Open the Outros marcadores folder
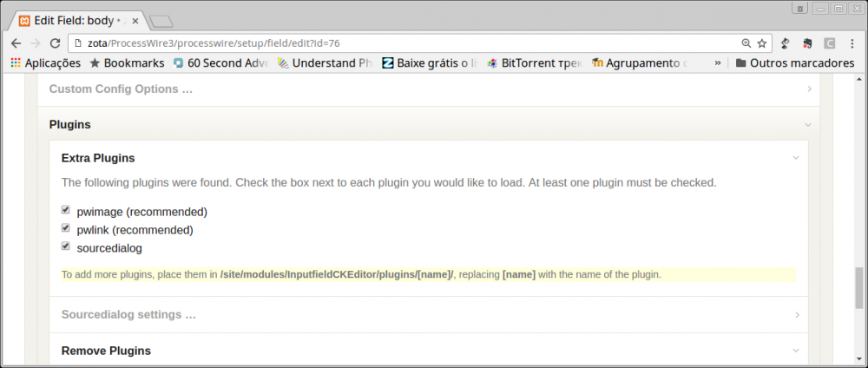 [x=795, y=63]
